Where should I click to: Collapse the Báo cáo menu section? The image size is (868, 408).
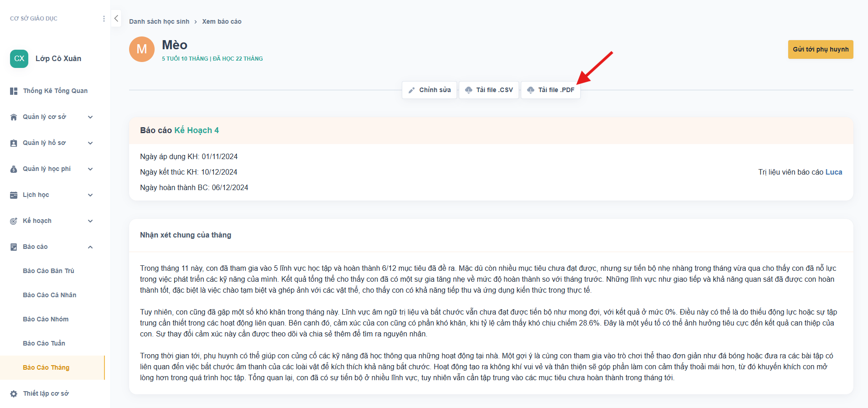[90, 247]
